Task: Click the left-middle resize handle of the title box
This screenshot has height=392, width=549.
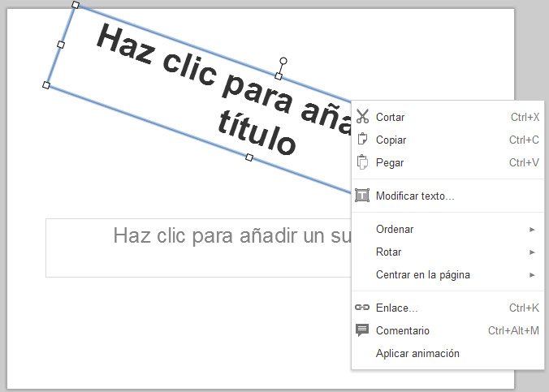Action: point(61,45)
